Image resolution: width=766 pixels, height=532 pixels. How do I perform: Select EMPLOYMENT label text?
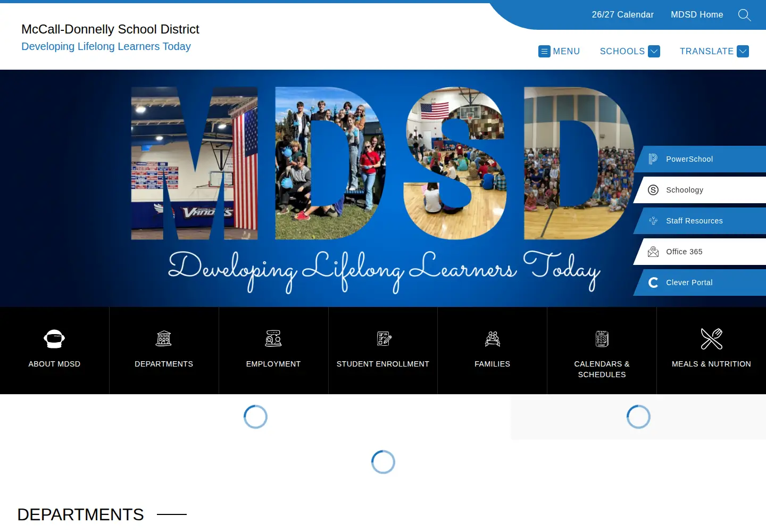(x=273, y=364)
